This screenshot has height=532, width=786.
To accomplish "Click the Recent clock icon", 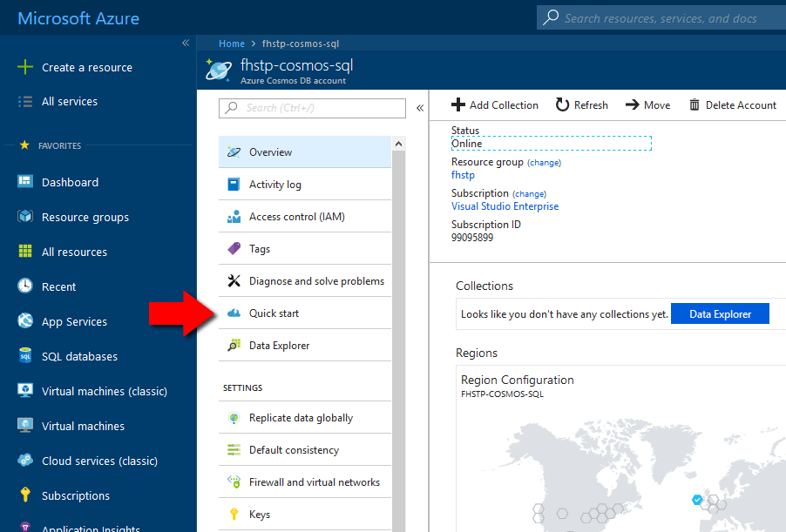I will point(25,286).
